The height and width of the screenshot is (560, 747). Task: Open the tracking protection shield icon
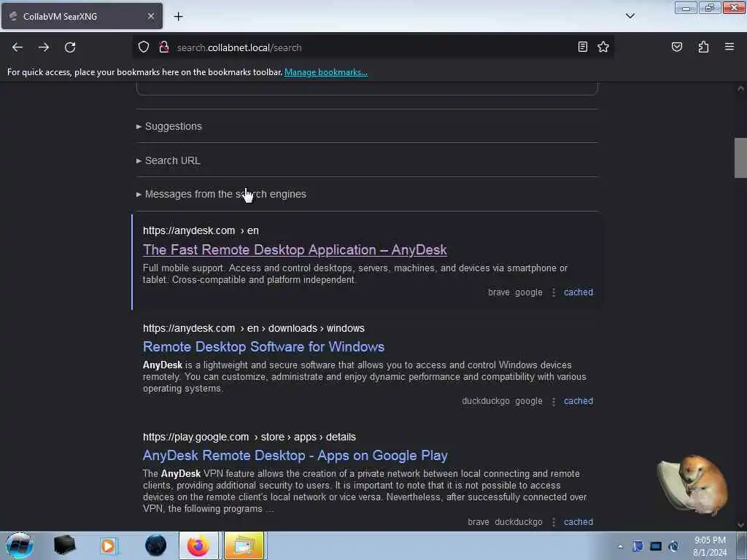(144, 47)
